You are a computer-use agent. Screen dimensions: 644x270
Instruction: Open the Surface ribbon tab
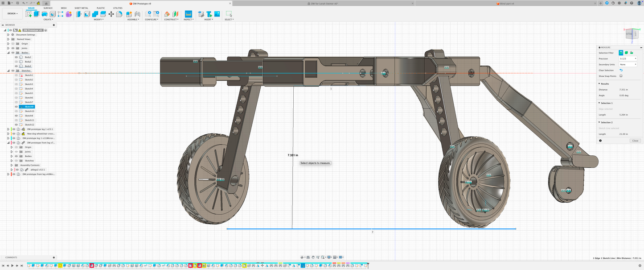point(48,8)
